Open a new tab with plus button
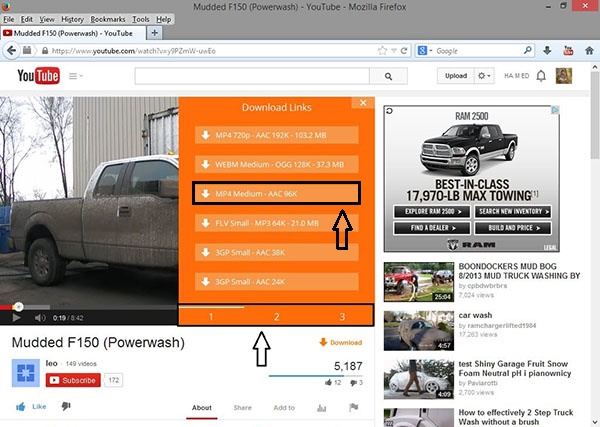This screenshot has height=427, width=600. point(154,33)
